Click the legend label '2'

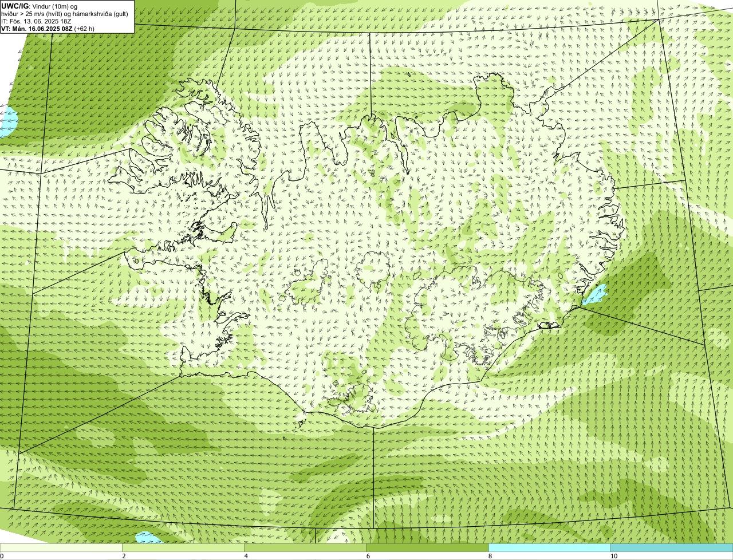click(124, 556)
